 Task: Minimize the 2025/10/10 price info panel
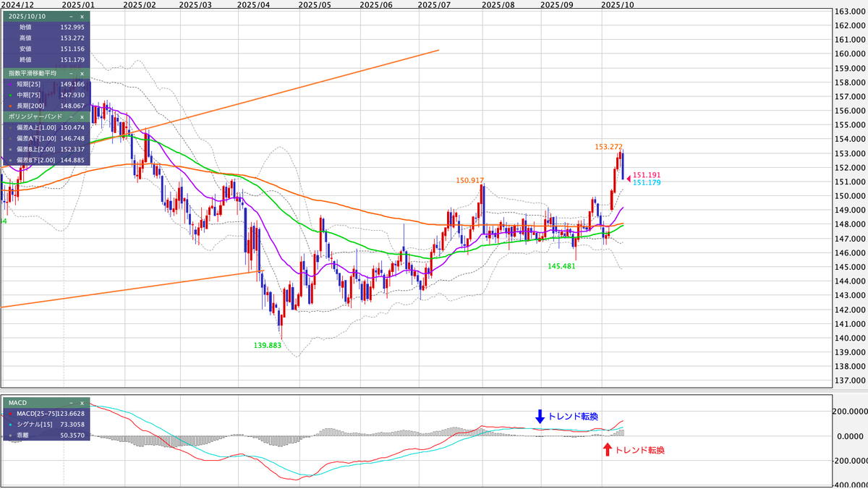click(70, 17)
